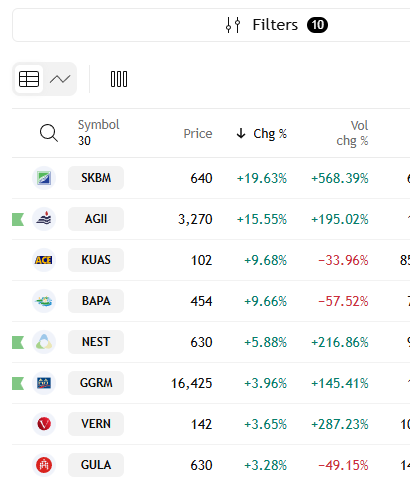The width and height of the screenshot is (410, 484).
Task: Switch to chart view
Action: [60, 79]
